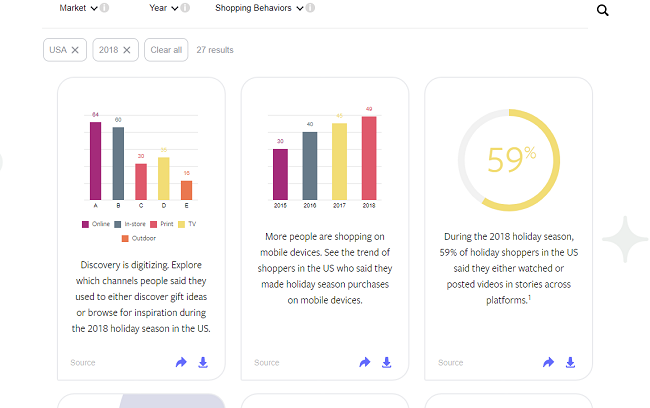This screenshot has height=408, width=650.
Task: Click the 2015-2018 mobile trend chart
Action: click(325, 158)
